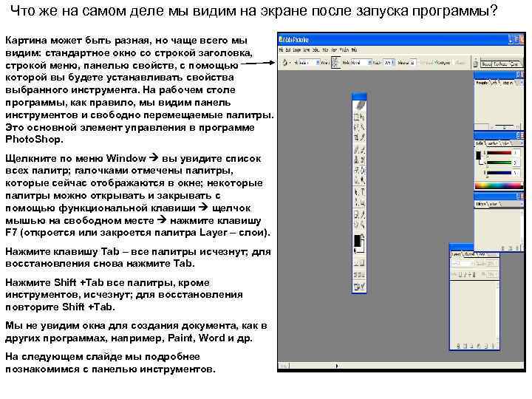Select the Eyedropper tool in toolbox
This screenshot has width=532, height=399.
362,214
